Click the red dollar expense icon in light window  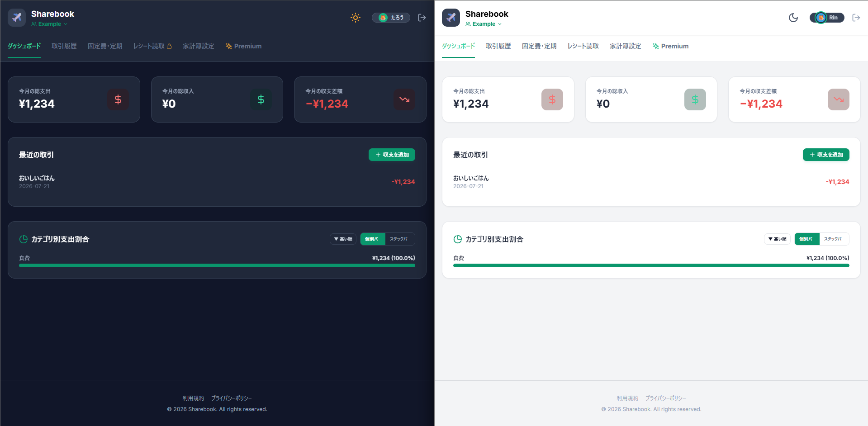click(x=552, y=99)
